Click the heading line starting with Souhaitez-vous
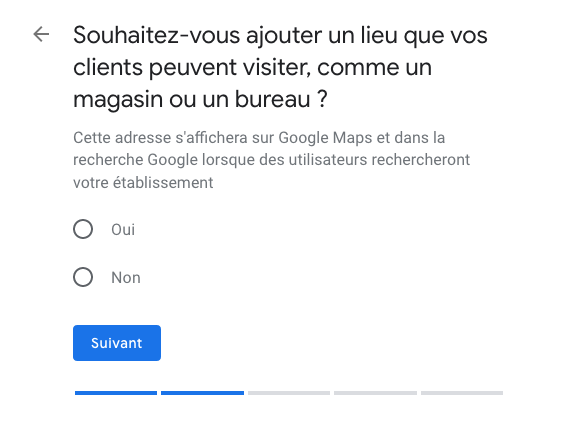This screenshot has height=441, width=578. click(280, 36)
